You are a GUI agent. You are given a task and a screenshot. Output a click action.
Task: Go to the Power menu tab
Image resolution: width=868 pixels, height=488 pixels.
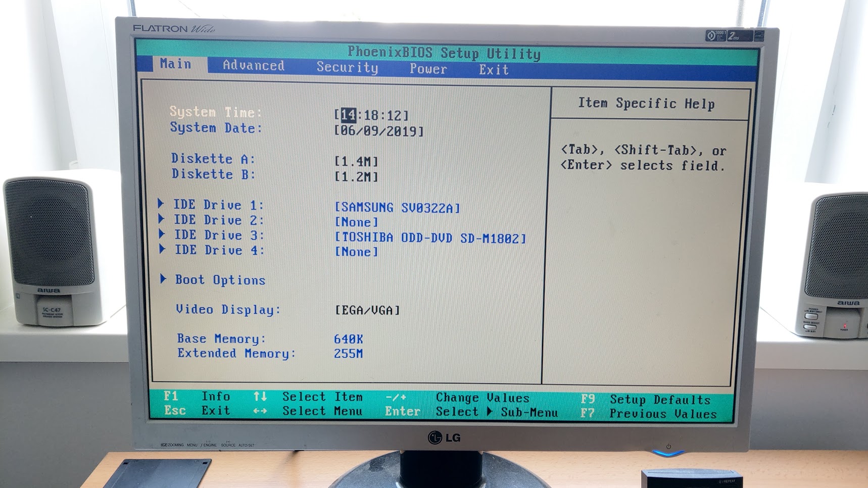coord(428,69)
